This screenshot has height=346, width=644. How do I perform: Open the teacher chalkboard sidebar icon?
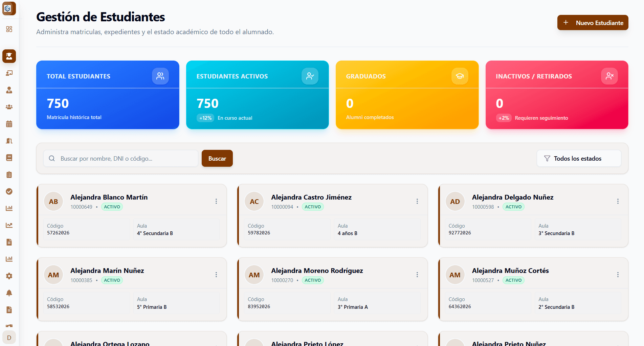tap(9, 73)
